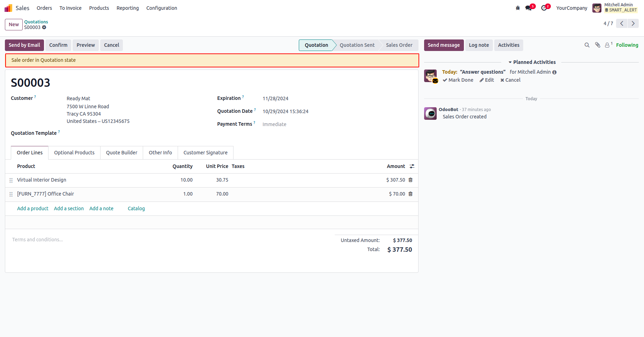
Task: Click the debug bug icon
Action: (518, 8)
